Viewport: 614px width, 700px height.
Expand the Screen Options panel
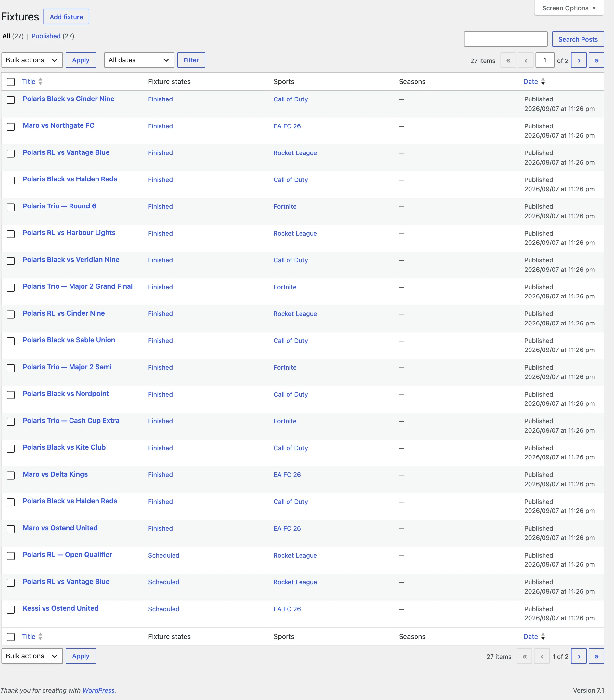[x=569, y=8]
